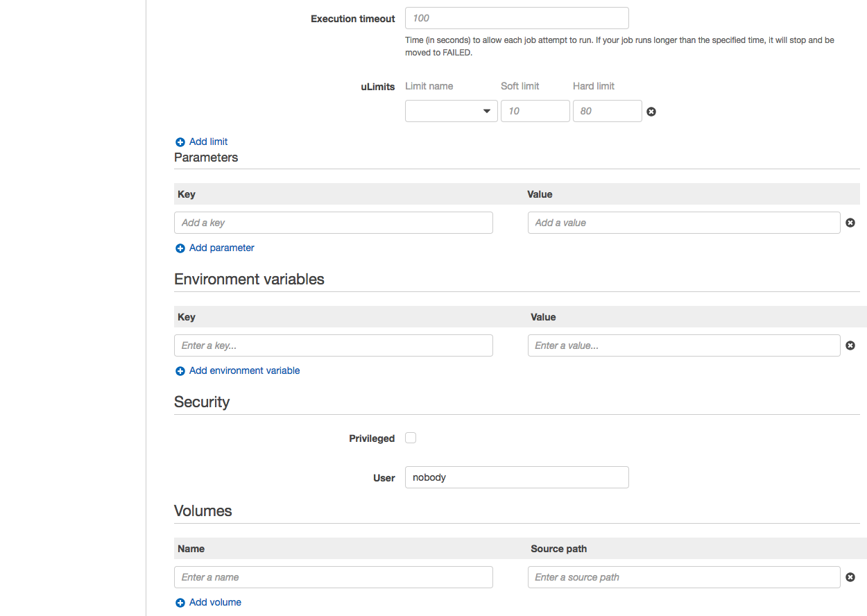Viewport: 867px width, 616px height.
Task: Click the plus icon beside Add limit
Action: [x=180, y=142]
